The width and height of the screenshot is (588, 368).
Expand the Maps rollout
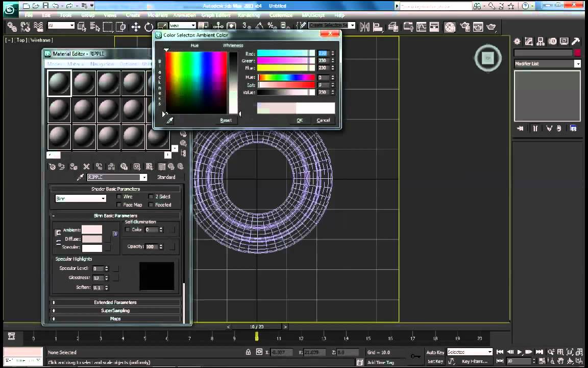(x=115, y=319)
